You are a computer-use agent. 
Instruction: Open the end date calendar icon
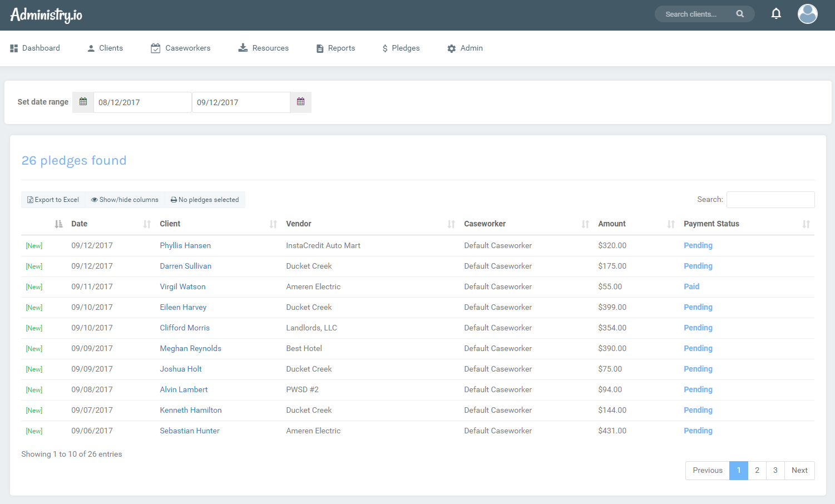point(300,102)
